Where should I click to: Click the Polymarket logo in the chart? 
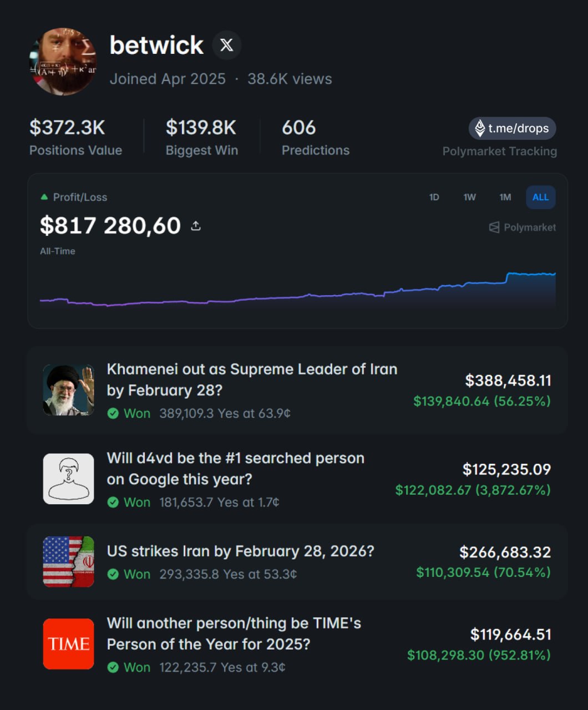pos(494,227)
